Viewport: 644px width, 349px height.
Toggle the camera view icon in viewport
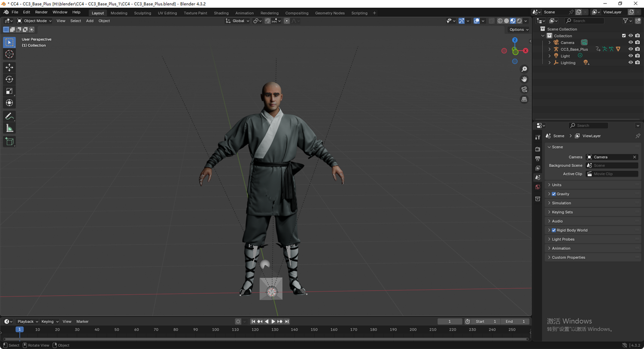524,89
